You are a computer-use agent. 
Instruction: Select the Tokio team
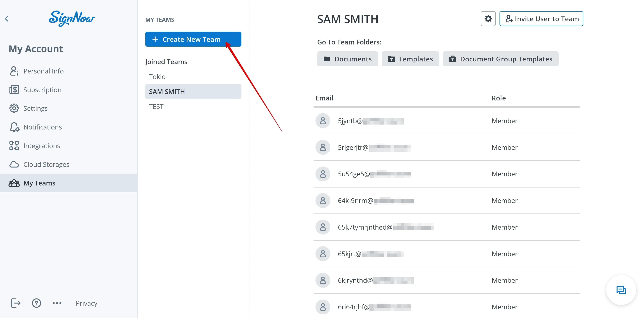(193, 77)
